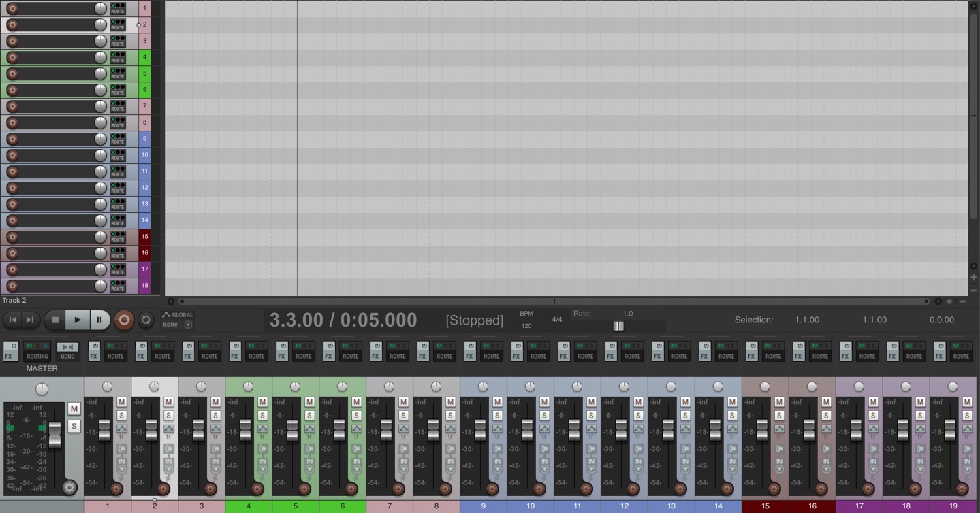Open the master ROUTING button
Image resolution: width=980 pixels, height=513 pixels.
37,351
